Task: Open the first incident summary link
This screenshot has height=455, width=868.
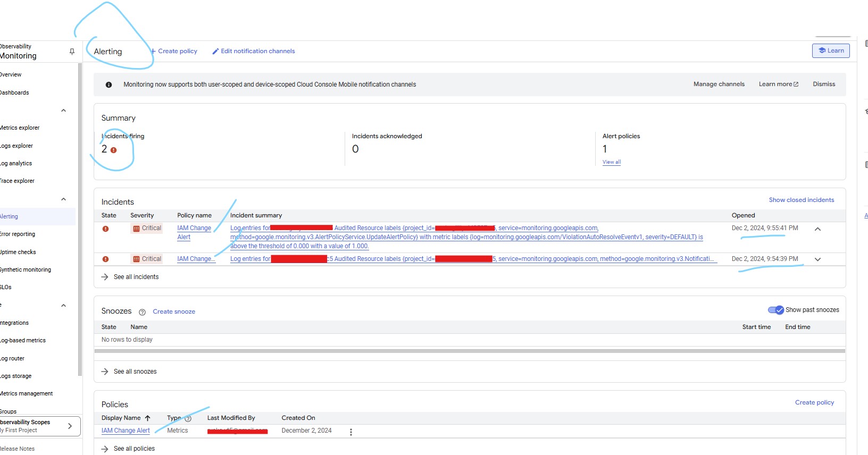Action: coord(466,237)
